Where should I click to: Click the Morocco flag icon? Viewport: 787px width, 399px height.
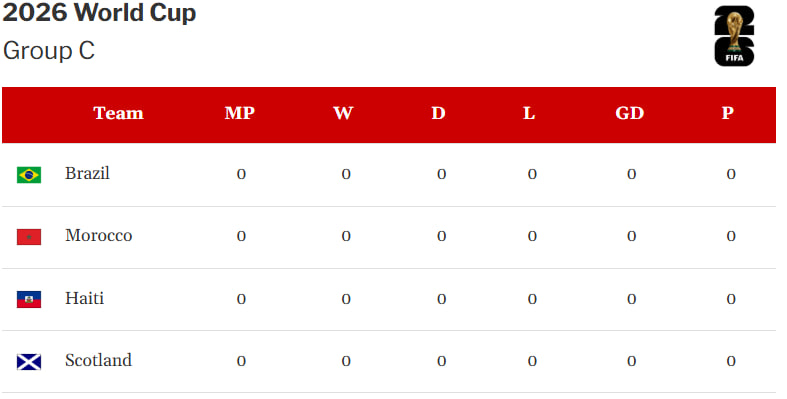point(29,237)
